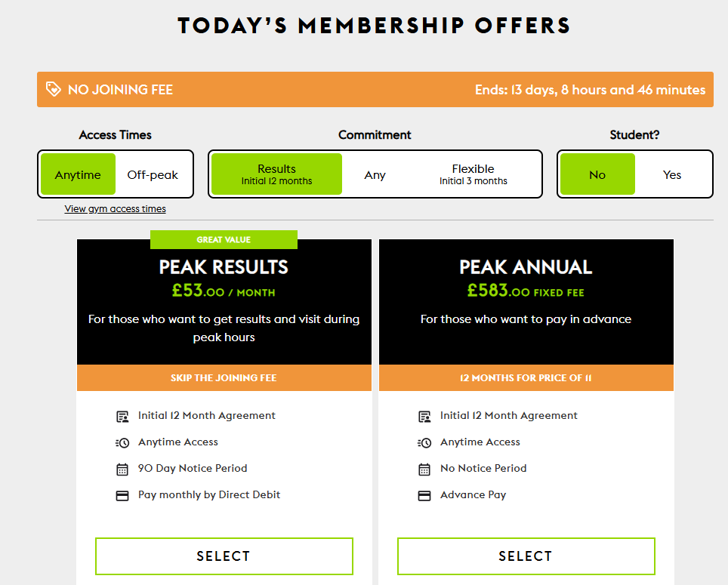Click the calendar icon next to No Notice Period
This screenshot has width=728, height=585.
tap(424, 468)
